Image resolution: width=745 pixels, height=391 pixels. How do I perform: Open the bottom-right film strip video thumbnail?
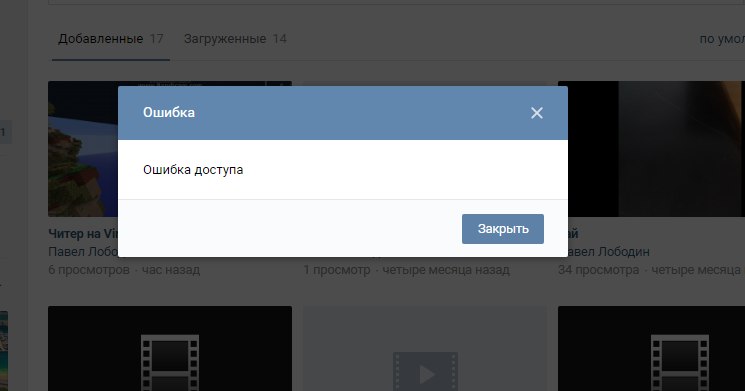coord(651,348)
